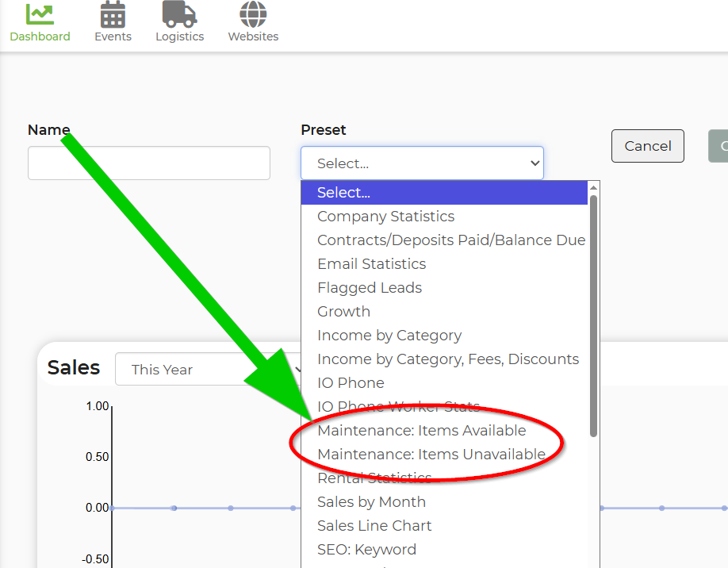The width and height of the screenshot is (728, 568).
Task: Click in the Name text field
Action: coord(149,163)
